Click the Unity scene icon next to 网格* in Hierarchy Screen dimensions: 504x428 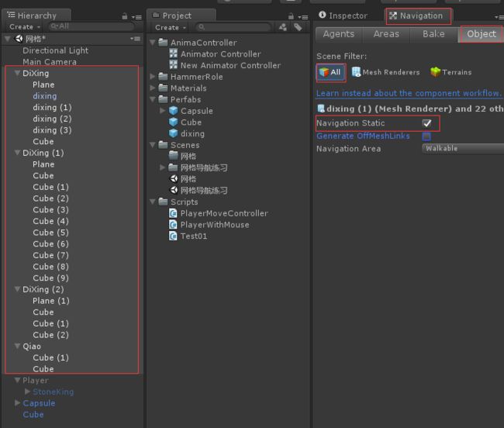19,39
